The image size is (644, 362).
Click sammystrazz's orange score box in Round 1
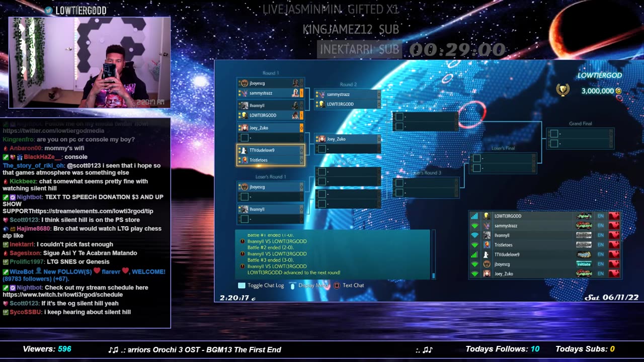click(302, 93)
